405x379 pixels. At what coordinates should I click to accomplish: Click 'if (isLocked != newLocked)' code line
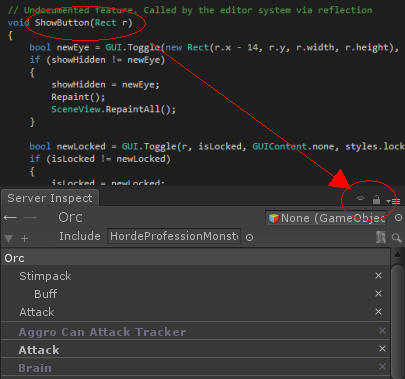click(100, 159)
